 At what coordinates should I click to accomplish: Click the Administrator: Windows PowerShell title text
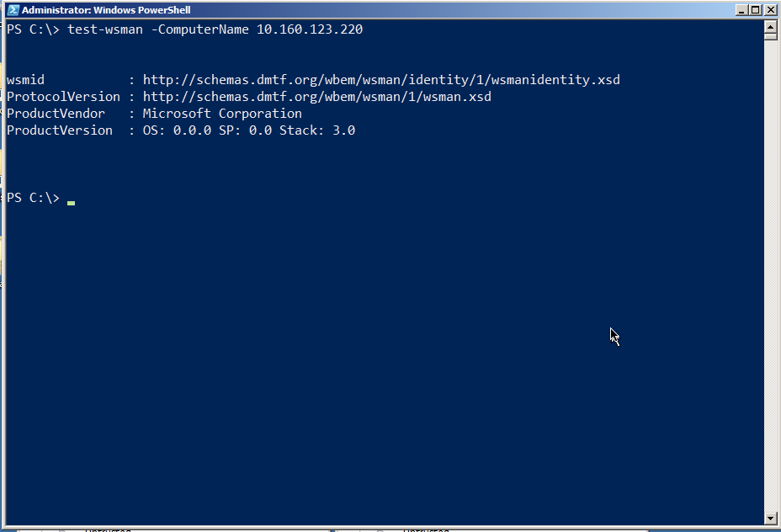106,10
